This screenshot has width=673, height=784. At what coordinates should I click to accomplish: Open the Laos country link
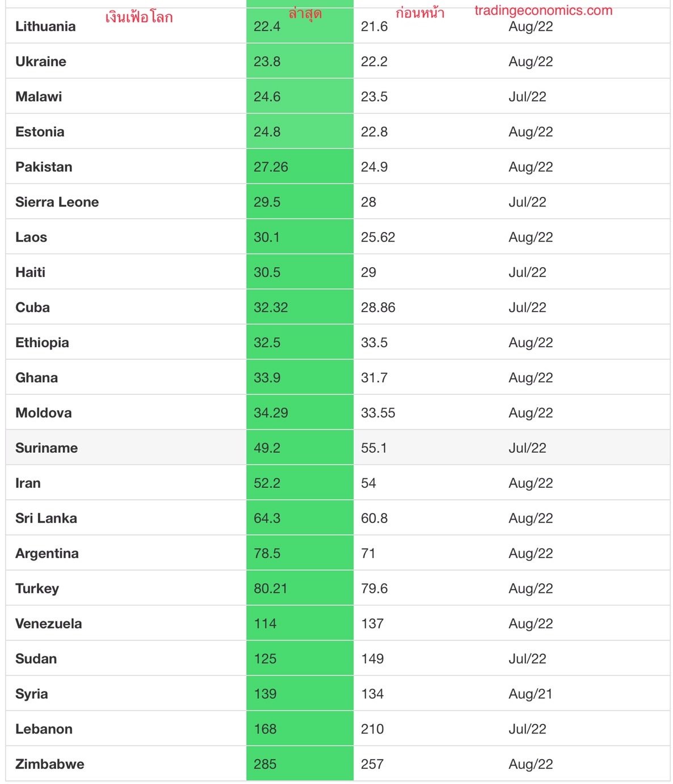(x=31, y=238)
